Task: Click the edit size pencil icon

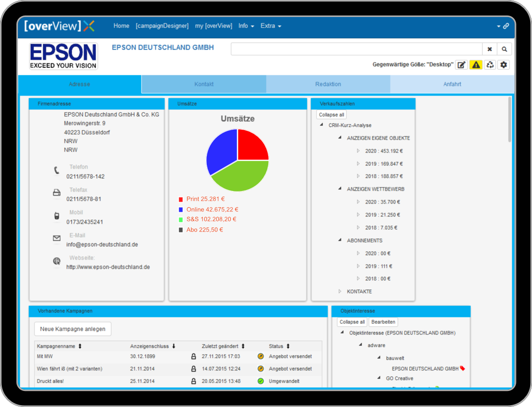Action: point(461,65)
